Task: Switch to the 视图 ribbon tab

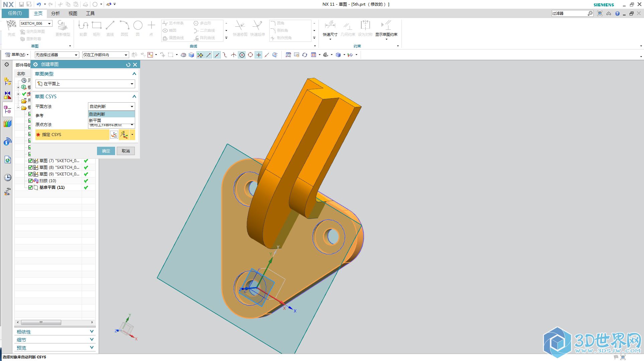Action: (x=73, y=13)
